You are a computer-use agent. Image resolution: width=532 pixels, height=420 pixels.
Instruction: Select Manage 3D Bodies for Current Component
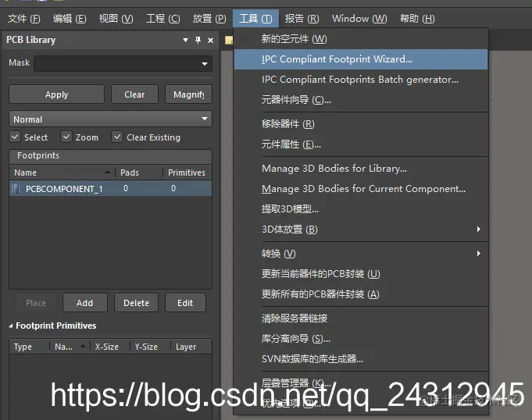pyautogui.click(x=361, y=189)
